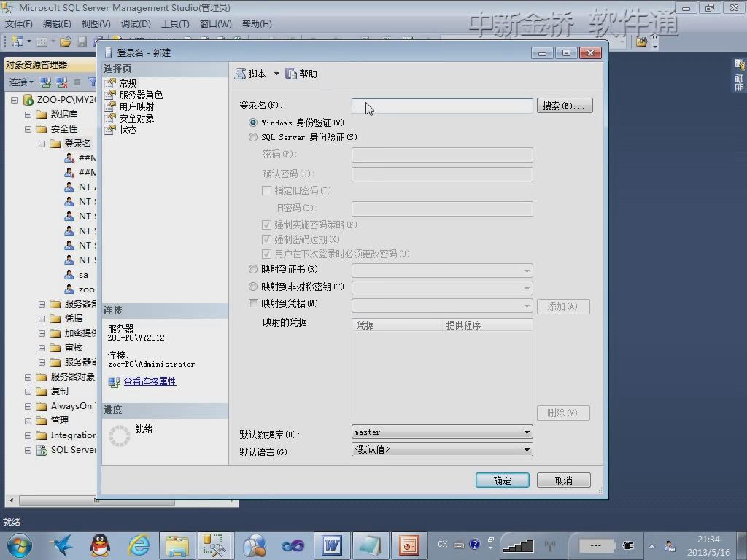Click Disconnect icon in Object Explorer
Viewport: 747px width, 560px height.
61,82
